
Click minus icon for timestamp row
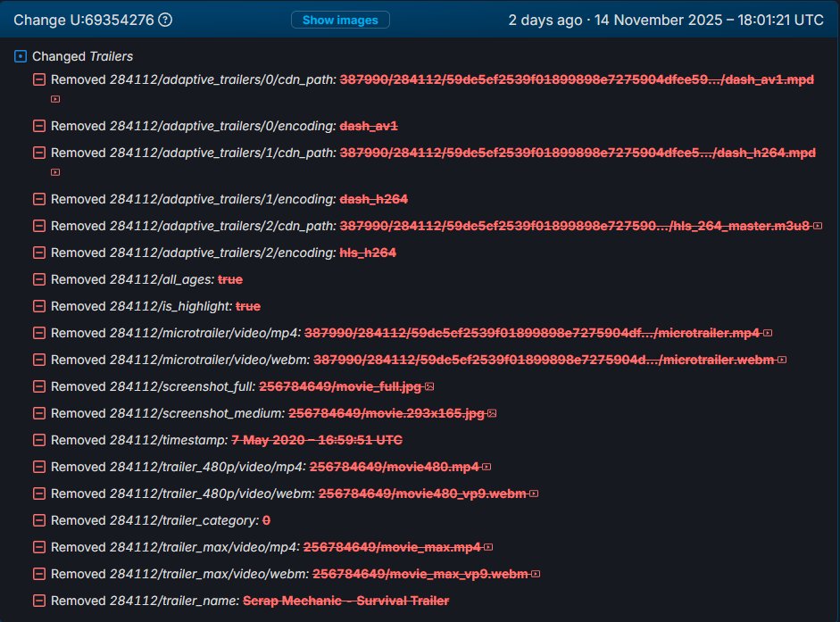(x=39, y=440)
